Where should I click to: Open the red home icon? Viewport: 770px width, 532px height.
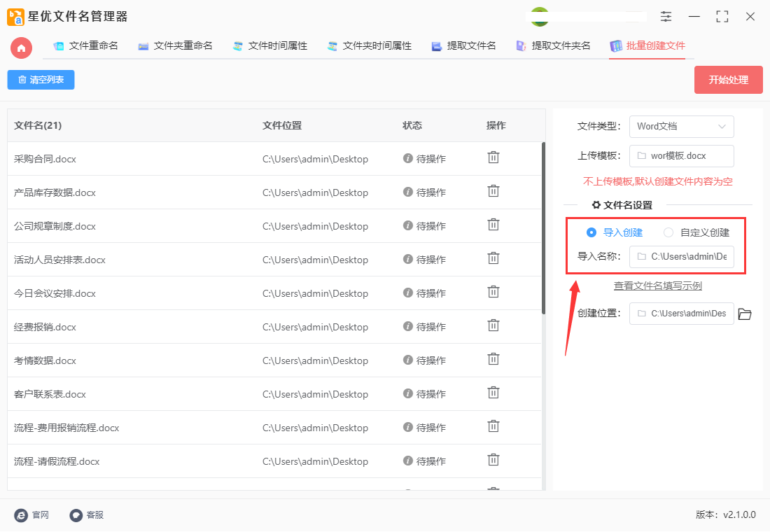(21, 48)
